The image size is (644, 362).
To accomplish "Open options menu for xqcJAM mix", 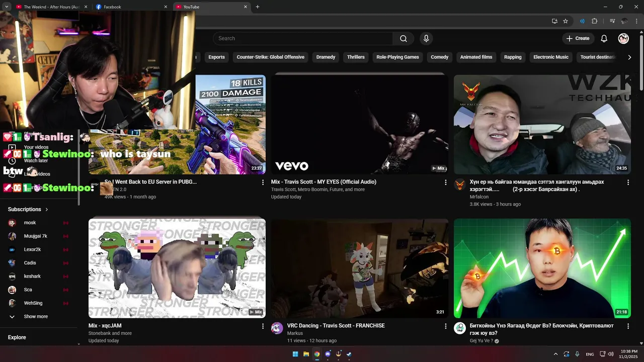I will (263, 326).
